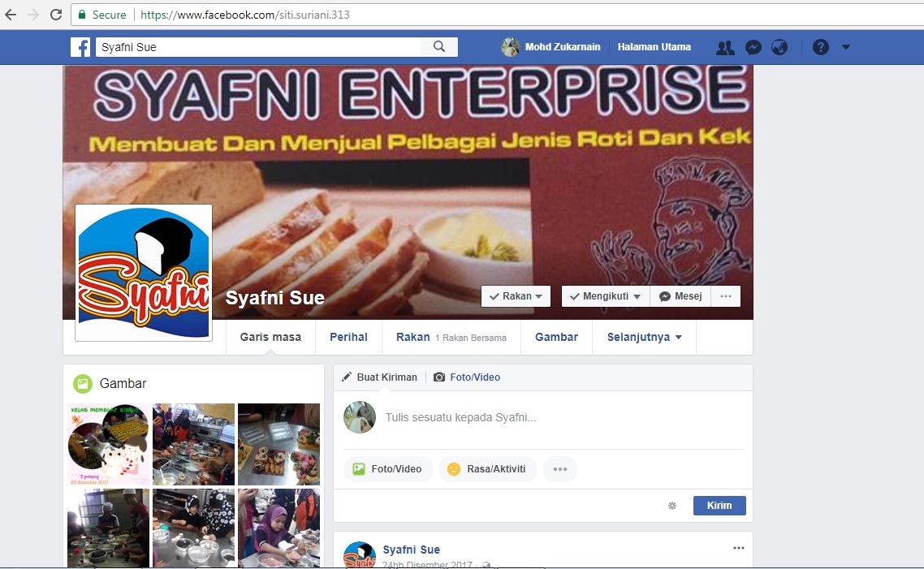Click the Facebook logo icon
The width and height of the screenshot is (924, 569).
click(80, 47)
